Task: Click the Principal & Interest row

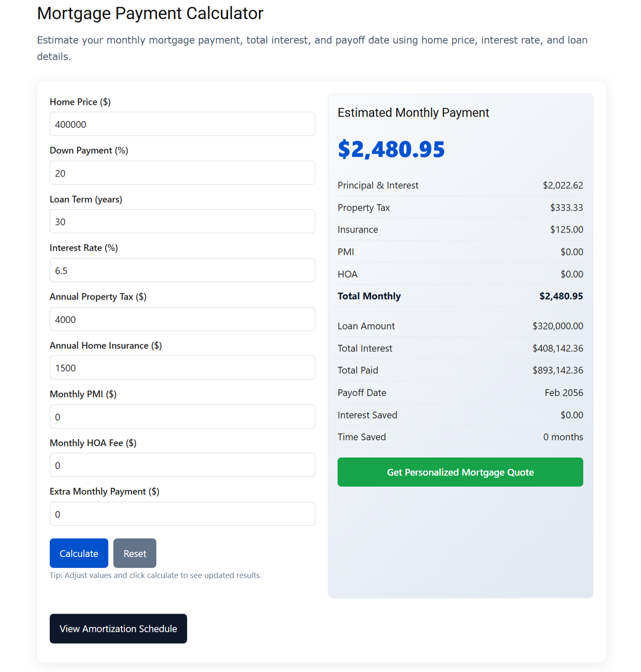Action: (x=460, y=185)
